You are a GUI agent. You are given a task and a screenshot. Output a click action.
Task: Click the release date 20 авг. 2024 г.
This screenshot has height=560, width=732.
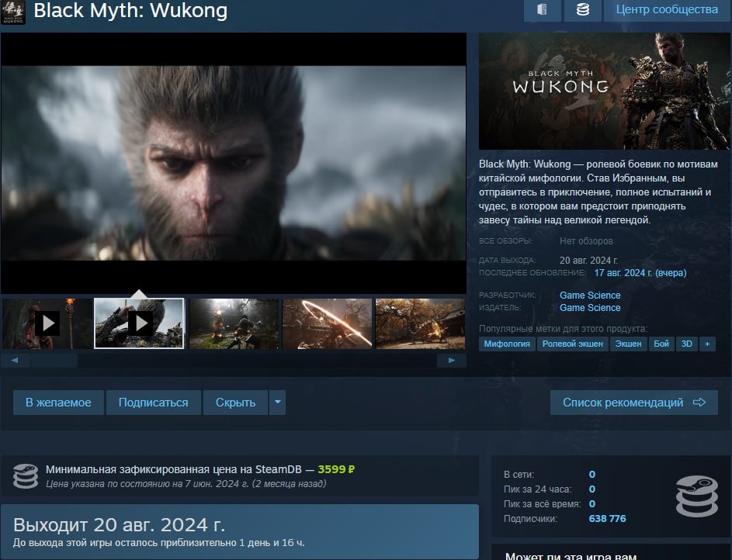pyautogui.click(x=588, y=260)
